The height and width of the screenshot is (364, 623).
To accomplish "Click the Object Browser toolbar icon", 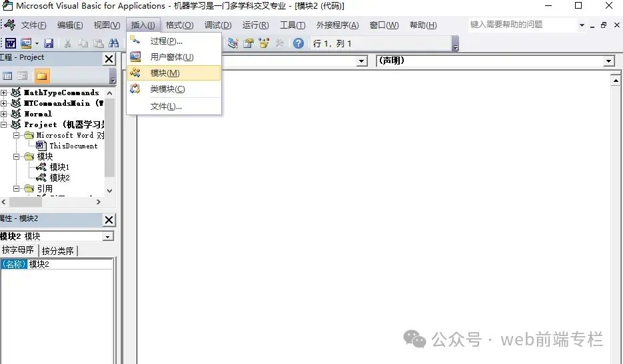I will 265,43.
